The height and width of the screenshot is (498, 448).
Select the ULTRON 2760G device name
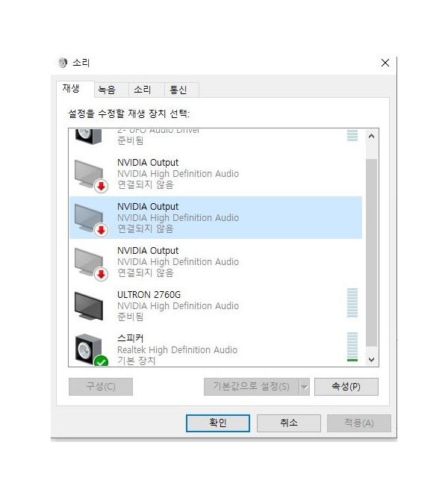tap(149, 295)
